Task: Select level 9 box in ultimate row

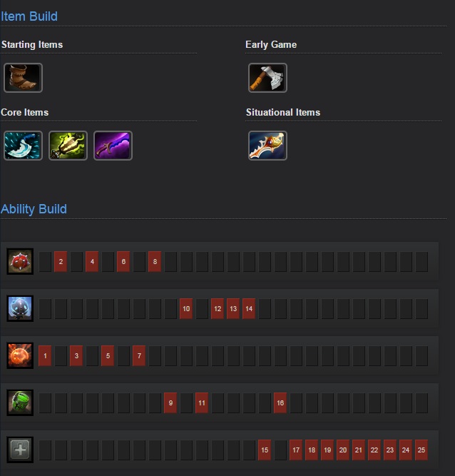Action: point(170,402)
